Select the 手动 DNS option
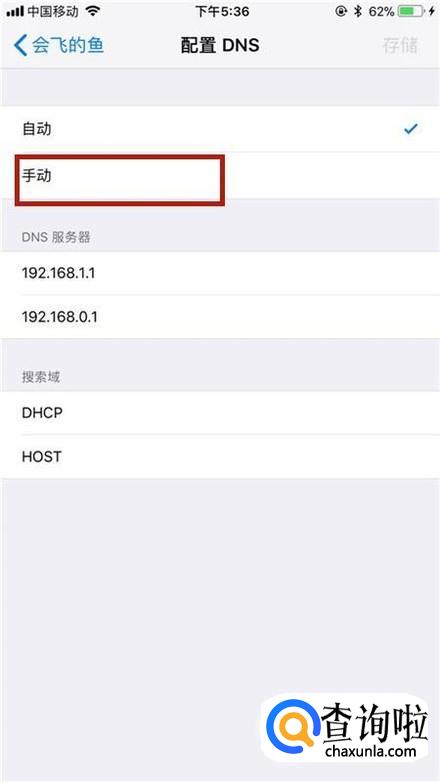Viewport: 440px width, 782px height. (x=220, y=176)
